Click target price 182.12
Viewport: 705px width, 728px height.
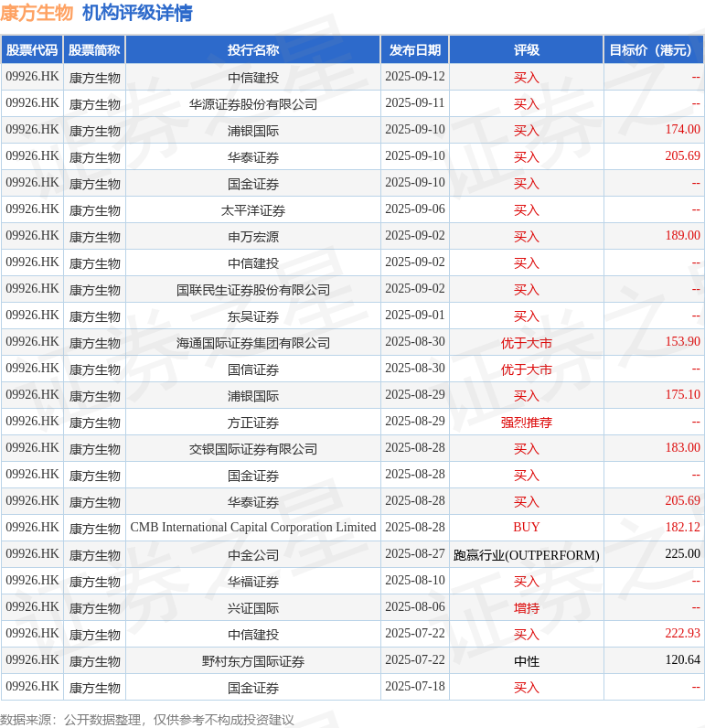[x=682, y=528]
